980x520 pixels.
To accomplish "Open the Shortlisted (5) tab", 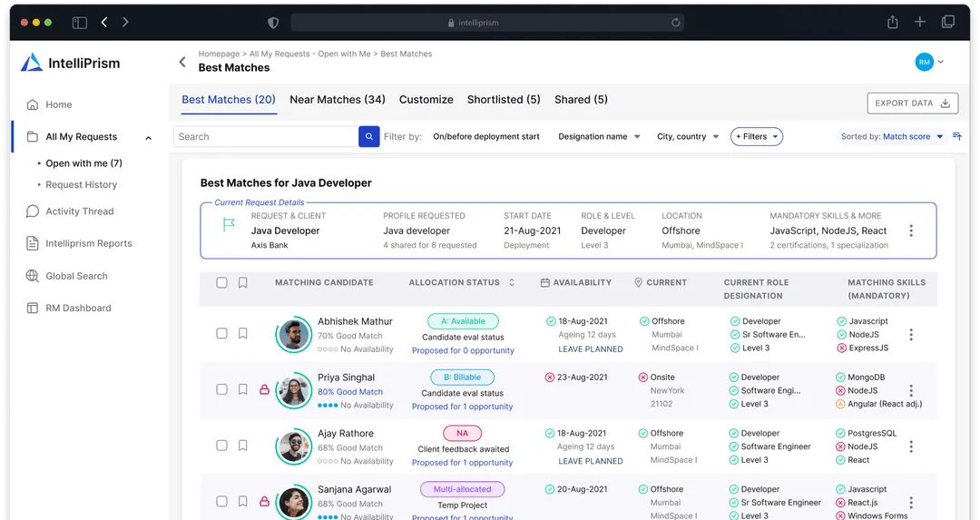I will tap(504, 100).
